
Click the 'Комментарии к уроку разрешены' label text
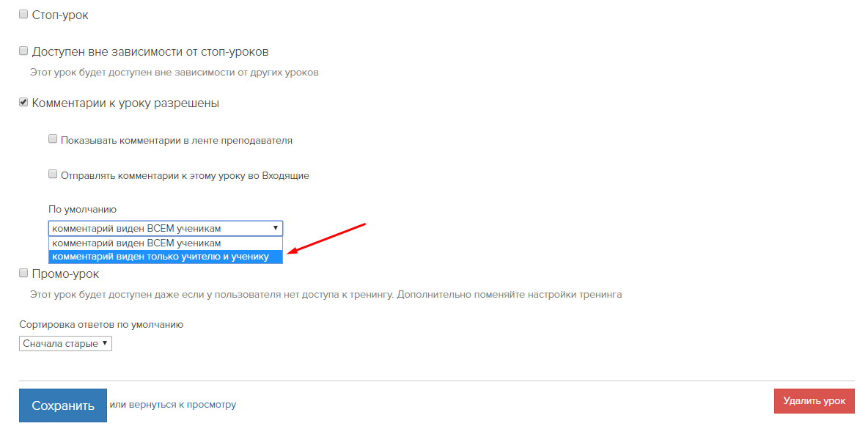point(125,103)
